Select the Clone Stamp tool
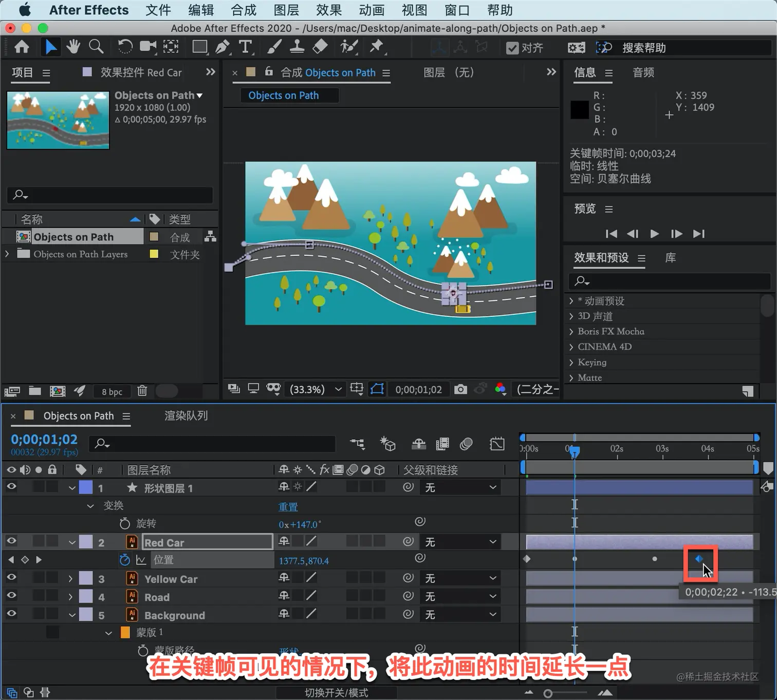This screenshot has height=700, width=777. [x=297, y=47]
